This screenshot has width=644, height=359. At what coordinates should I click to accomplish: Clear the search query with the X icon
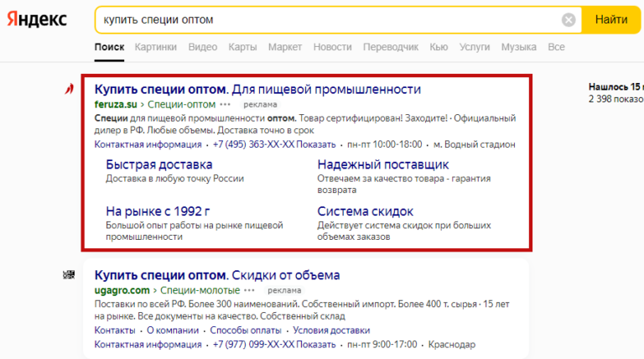569,20
